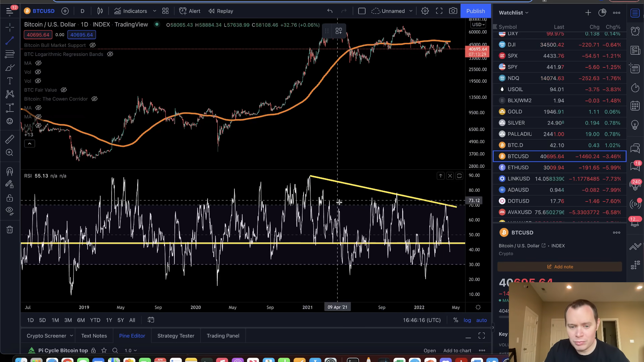The image size is (644, 362).
Task: Open the alerts clock panel
Action: tap(635, 32)
